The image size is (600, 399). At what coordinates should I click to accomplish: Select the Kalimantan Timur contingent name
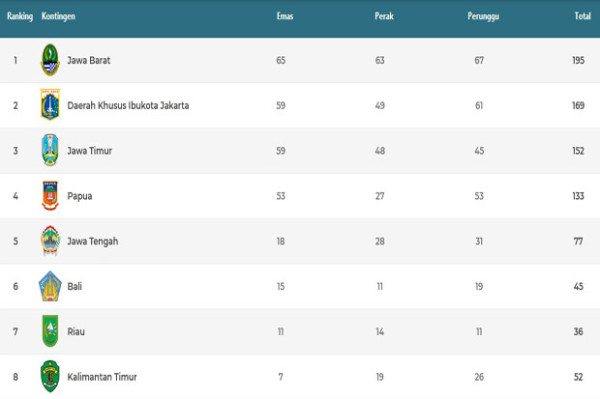(x=102, y=377)
